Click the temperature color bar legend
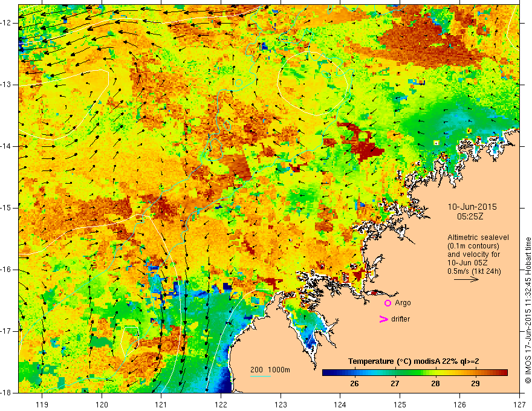Image resolution: width=532 pixels, height=411 pixels. [x=415, y=373]
